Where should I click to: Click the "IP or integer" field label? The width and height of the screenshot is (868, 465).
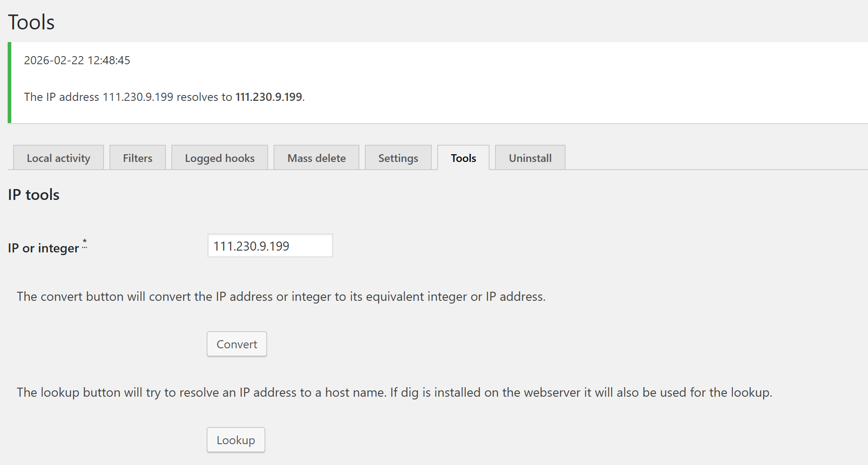[x=43, y=248]
